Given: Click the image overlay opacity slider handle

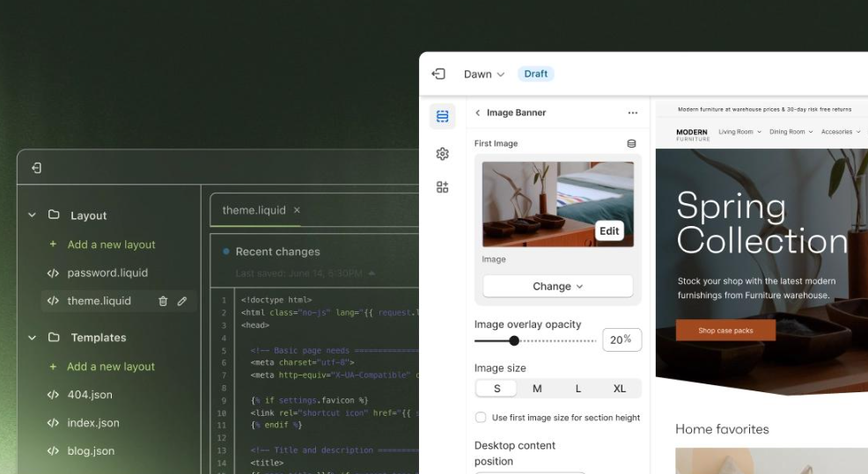Looking at the screenshot, I should [x=514, y=340].
